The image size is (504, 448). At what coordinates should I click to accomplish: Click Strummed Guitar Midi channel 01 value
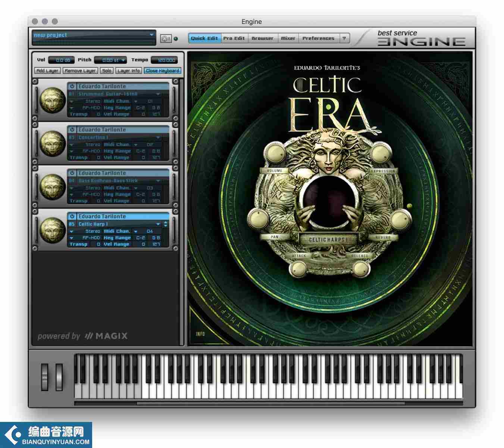click(x=150, y=101)
